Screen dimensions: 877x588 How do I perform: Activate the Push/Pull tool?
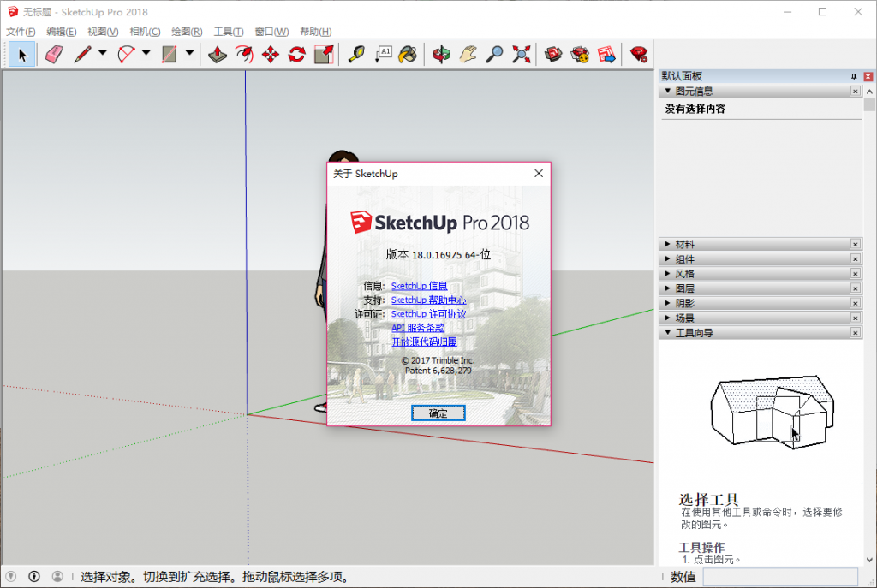coord(218,55)
